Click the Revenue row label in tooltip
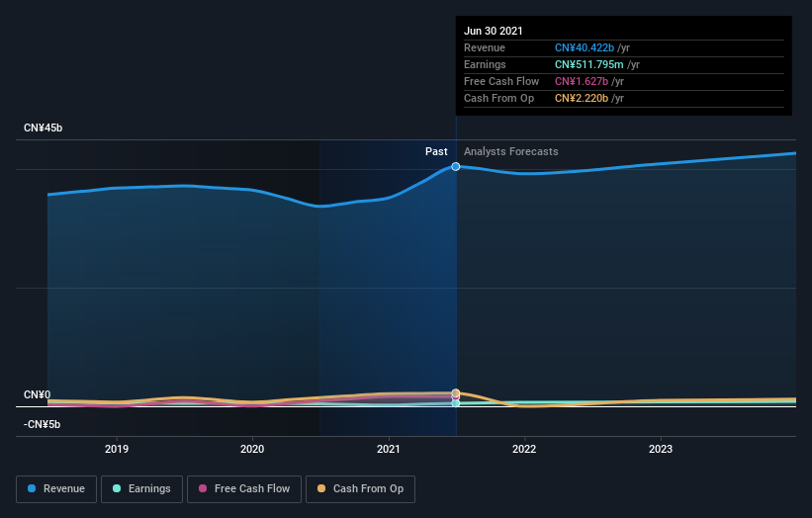 pyautogui.click(x=485, y=47)
